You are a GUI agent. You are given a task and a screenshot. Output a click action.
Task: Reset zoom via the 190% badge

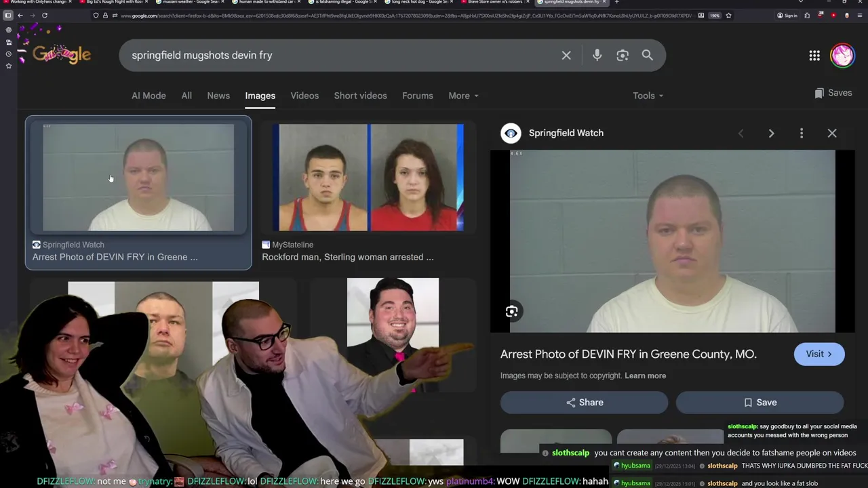click(714, 16)
